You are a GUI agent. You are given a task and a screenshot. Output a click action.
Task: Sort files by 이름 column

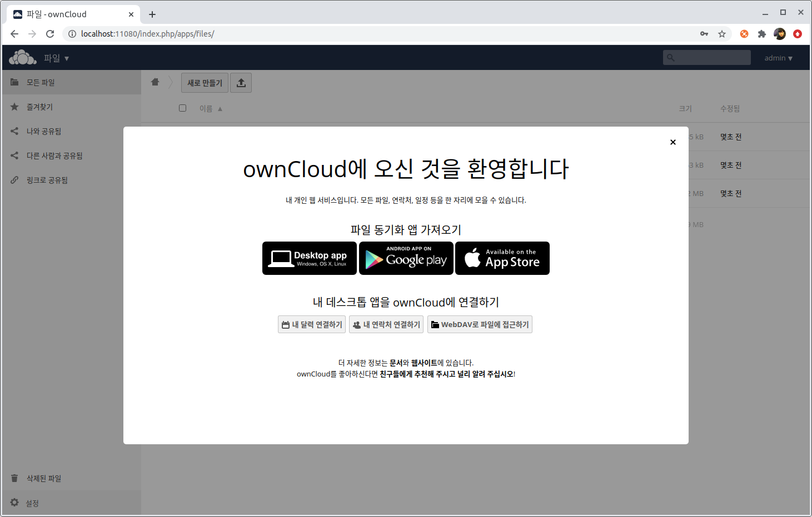[x=211, y=108]
